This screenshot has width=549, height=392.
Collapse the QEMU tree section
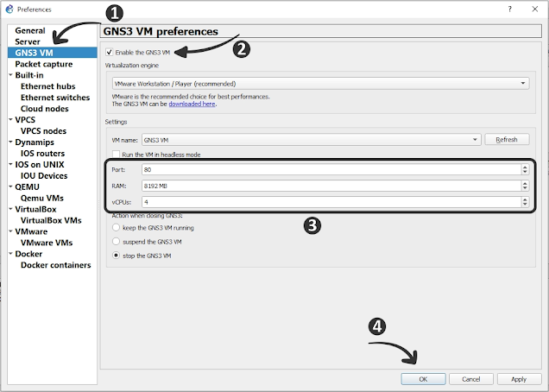tap(10, 187)
